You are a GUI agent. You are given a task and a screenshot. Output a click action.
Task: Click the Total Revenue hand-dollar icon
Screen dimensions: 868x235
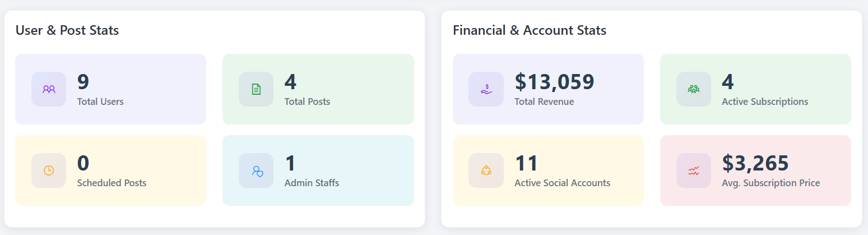(486, 89)
